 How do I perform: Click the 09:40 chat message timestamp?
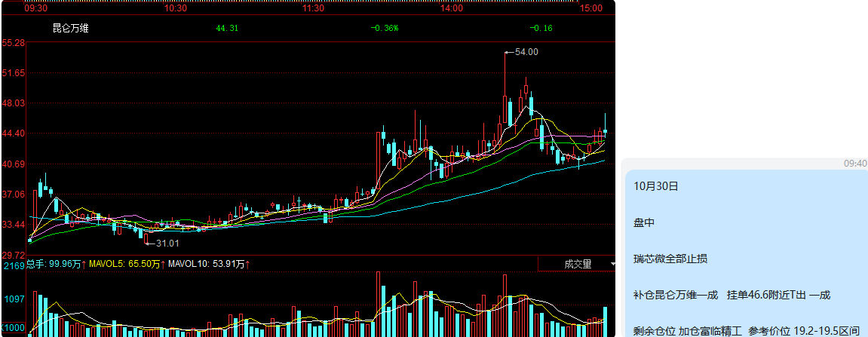[855, 164]
